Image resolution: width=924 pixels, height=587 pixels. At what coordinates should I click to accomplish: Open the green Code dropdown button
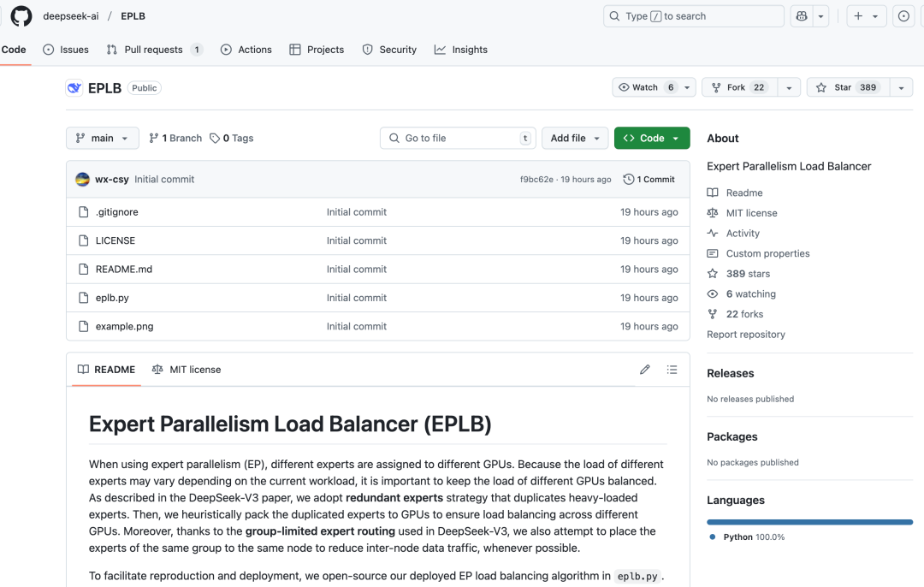click(652, 138)
